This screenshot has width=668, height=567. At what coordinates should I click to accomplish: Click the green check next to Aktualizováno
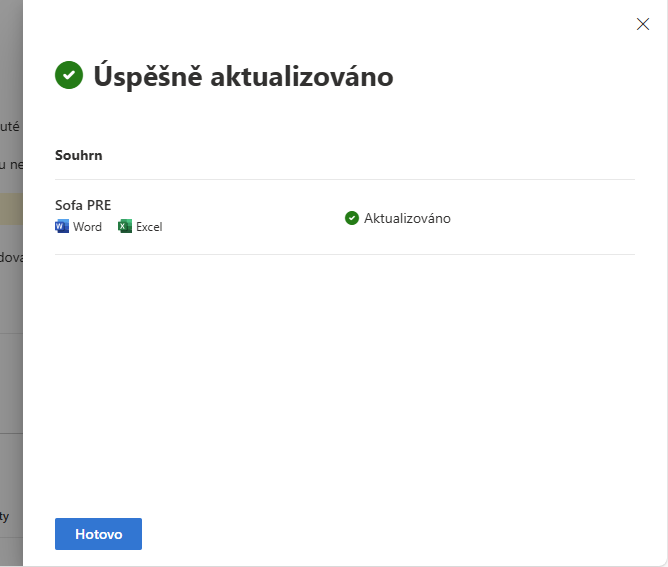(x=352, y=218)
